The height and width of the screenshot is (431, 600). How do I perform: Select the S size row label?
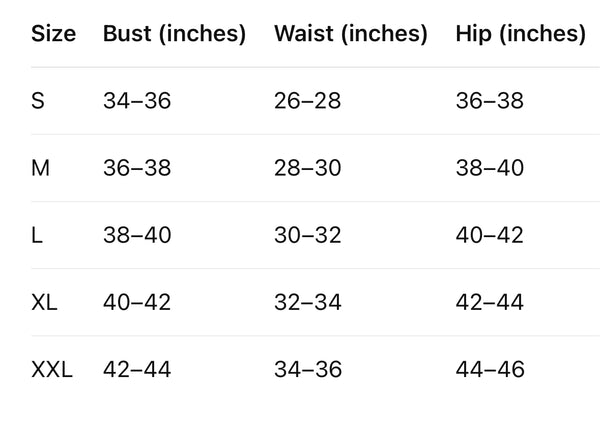coord(38,101)
